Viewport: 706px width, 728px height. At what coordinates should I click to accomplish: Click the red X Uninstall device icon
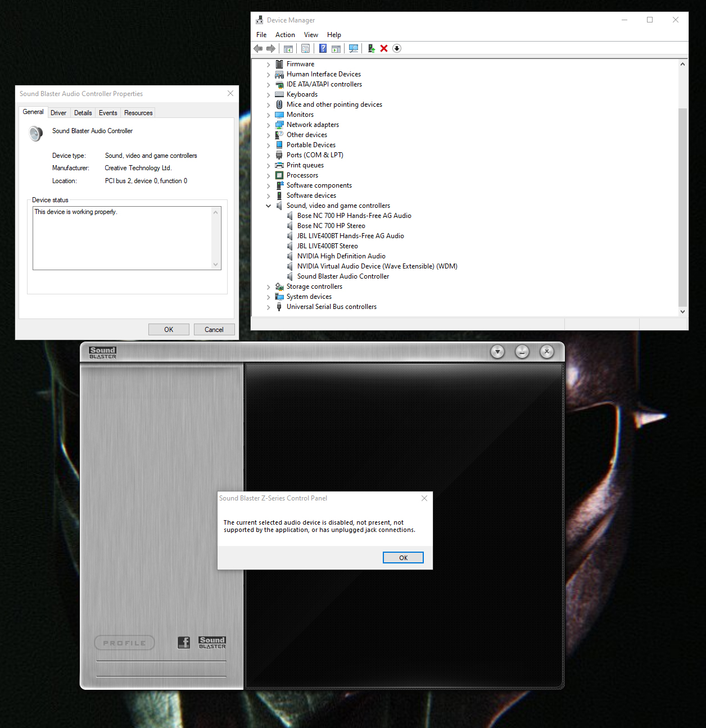[384, 48]
